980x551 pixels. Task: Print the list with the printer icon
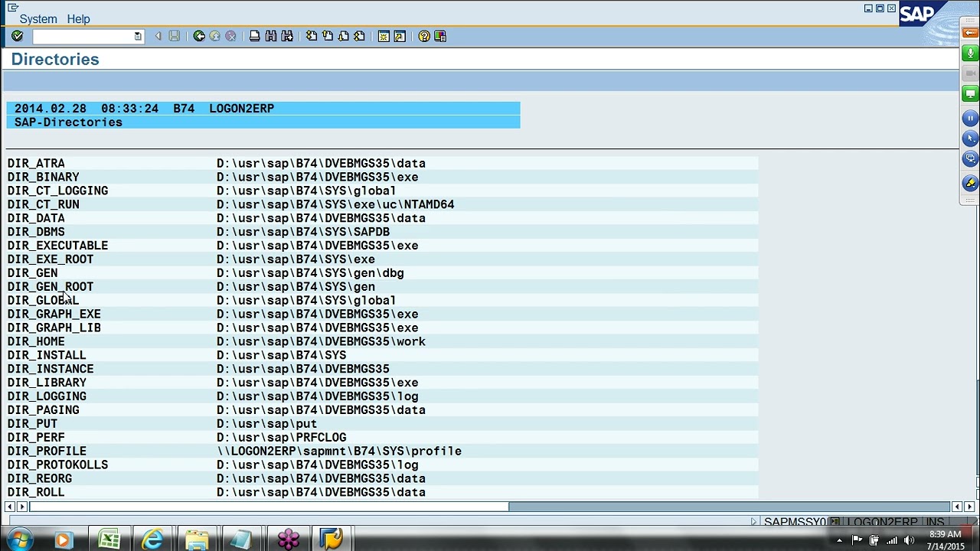[255, 36]
